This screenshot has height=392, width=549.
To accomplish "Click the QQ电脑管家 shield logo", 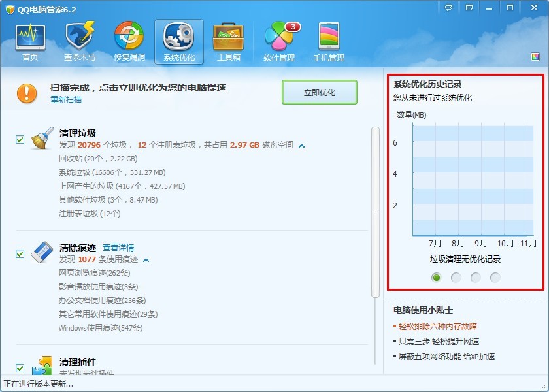I will click(10, 9).
